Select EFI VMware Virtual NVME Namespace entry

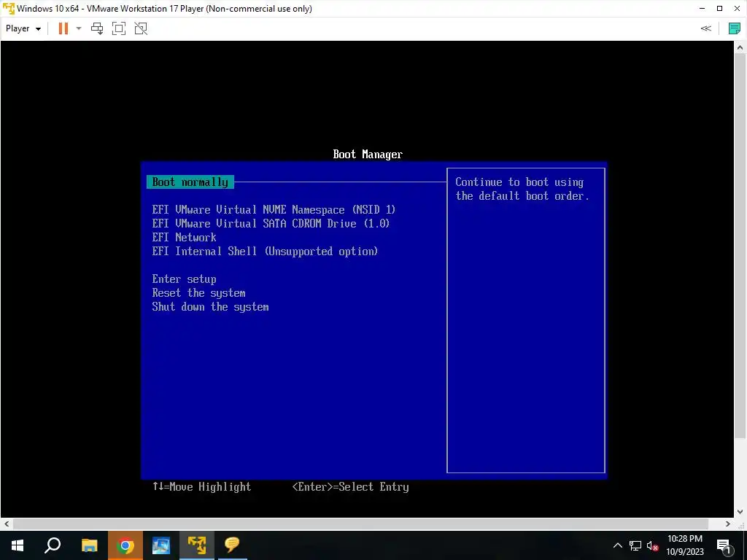(274, 209)
